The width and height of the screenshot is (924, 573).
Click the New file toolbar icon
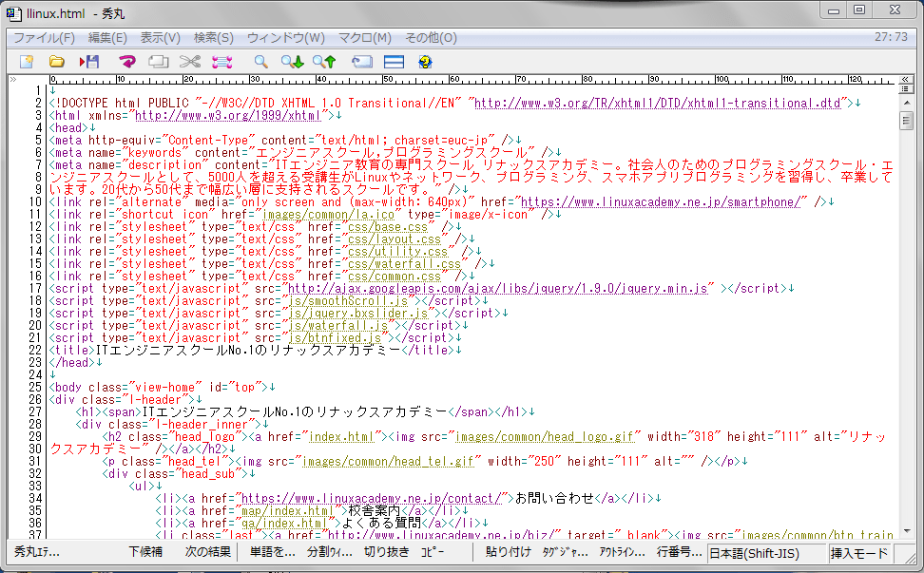click(x=27, y=62)
